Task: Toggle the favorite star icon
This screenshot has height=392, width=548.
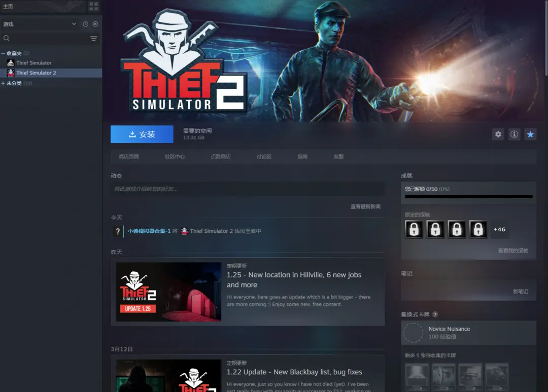Action: 530,134
